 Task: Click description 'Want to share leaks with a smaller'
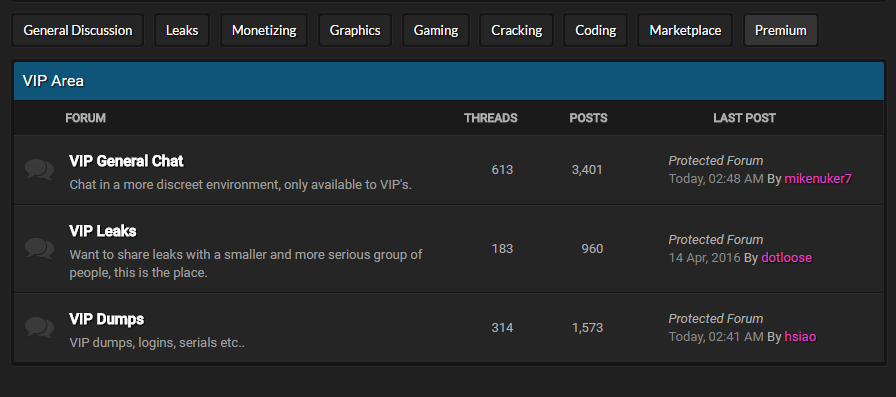(246, 263)
